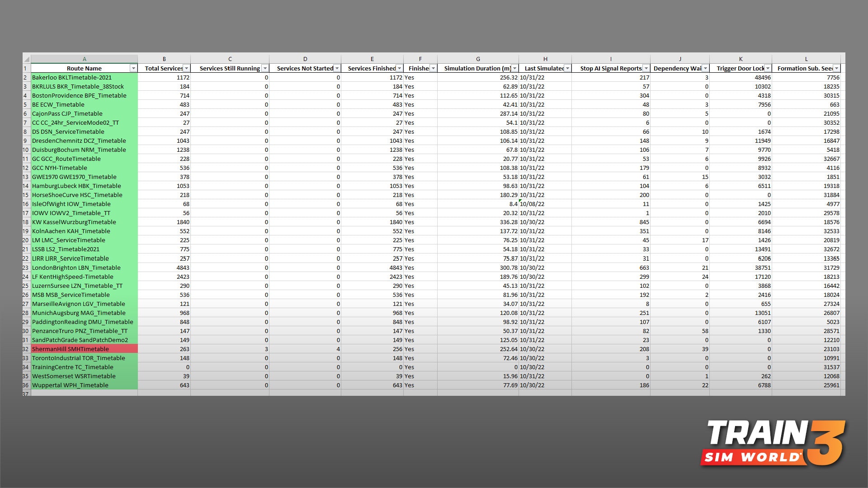Select the LF KentHighSpeed-Timetable cell
Screen dimensions: 868x488
(x=84, y=277)
